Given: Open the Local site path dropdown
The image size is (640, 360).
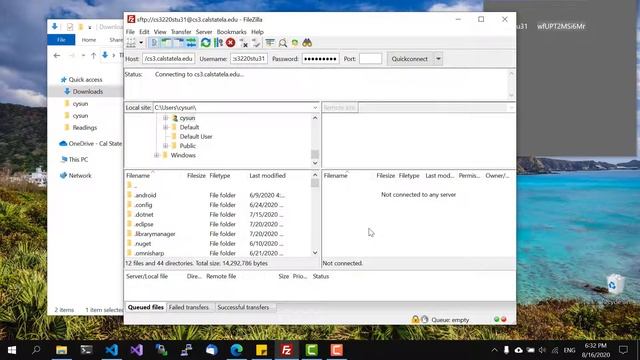Looking at the screenshot, I should pos(315,107).
